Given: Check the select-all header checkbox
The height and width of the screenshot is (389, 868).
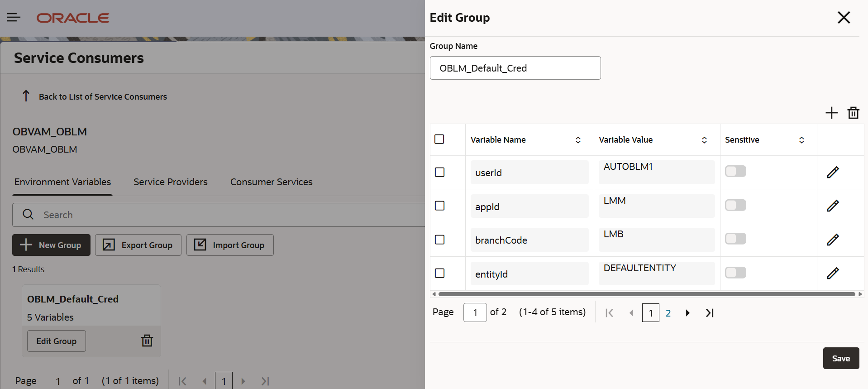Looking at the screenshot, I should 439,139.
